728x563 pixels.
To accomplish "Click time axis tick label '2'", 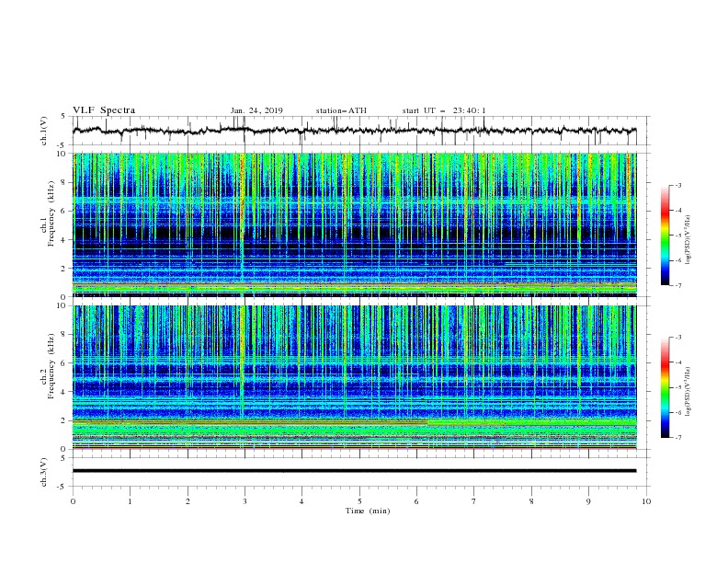I will pyautogui.click(x=188, y=501).
